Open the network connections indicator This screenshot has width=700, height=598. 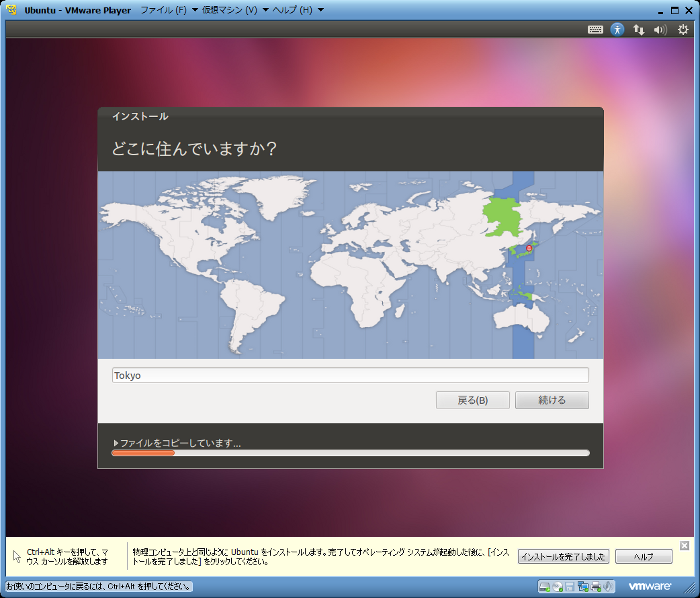(638, 29)
